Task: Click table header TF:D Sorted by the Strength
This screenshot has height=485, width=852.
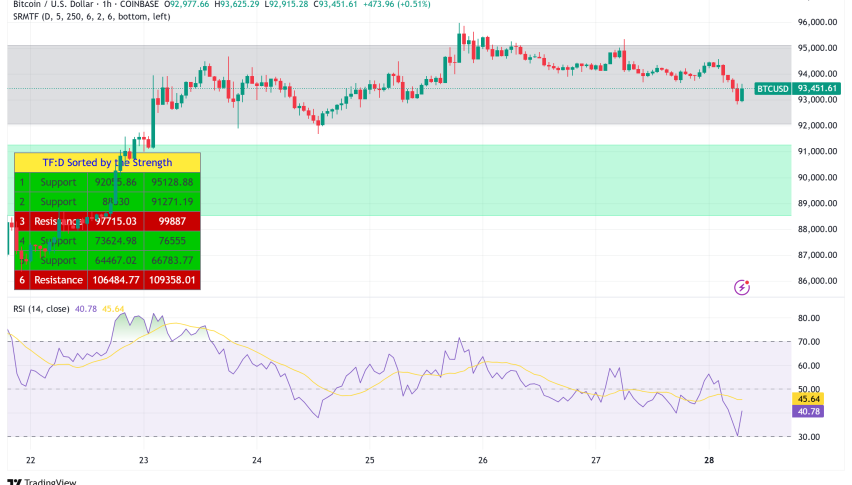Action: point(108,162)
